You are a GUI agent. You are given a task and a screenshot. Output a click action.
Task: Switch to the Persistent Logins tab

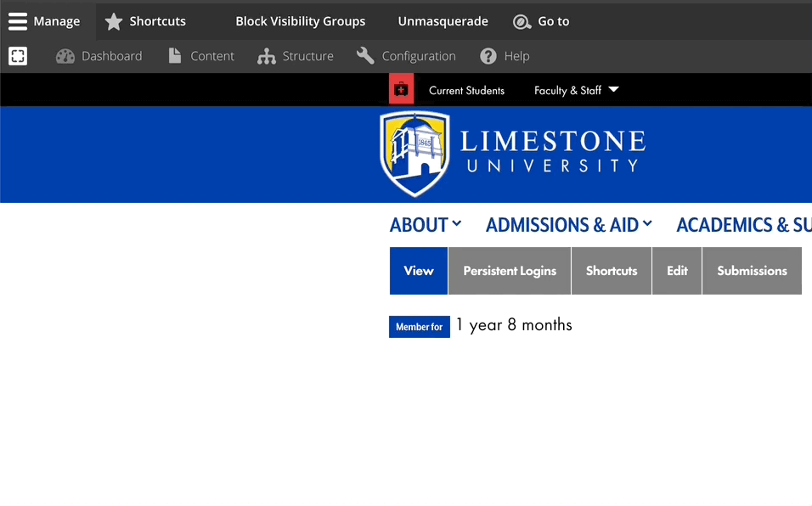pos(510,271)
